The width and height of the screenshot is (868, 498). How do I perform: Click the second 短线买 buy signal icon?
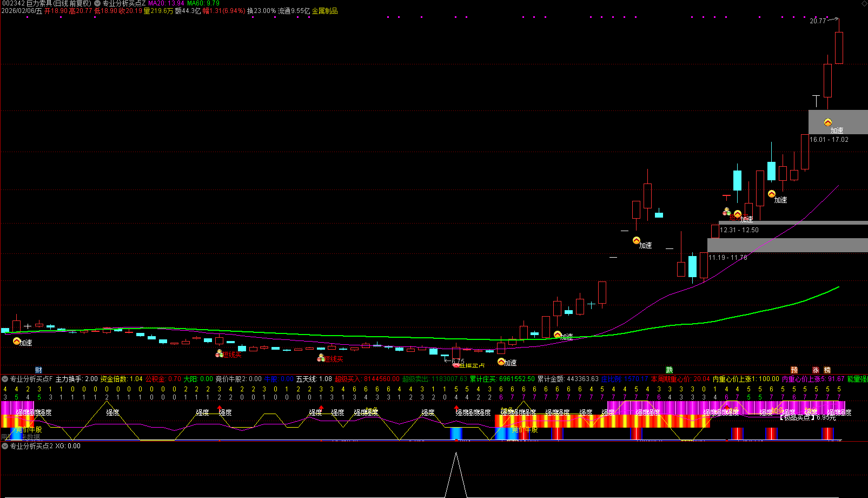[321, 357]
